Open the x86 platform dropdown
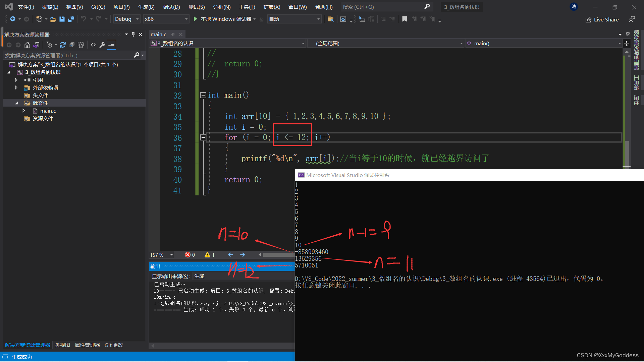 click(166, 19)
